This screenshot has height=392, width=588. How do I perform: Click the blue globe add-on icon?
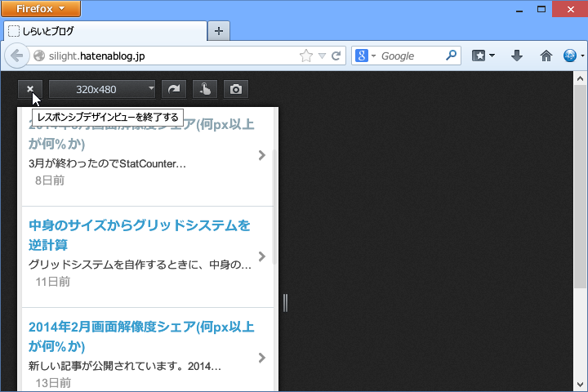pyautogui.click(x=570, y=56)
